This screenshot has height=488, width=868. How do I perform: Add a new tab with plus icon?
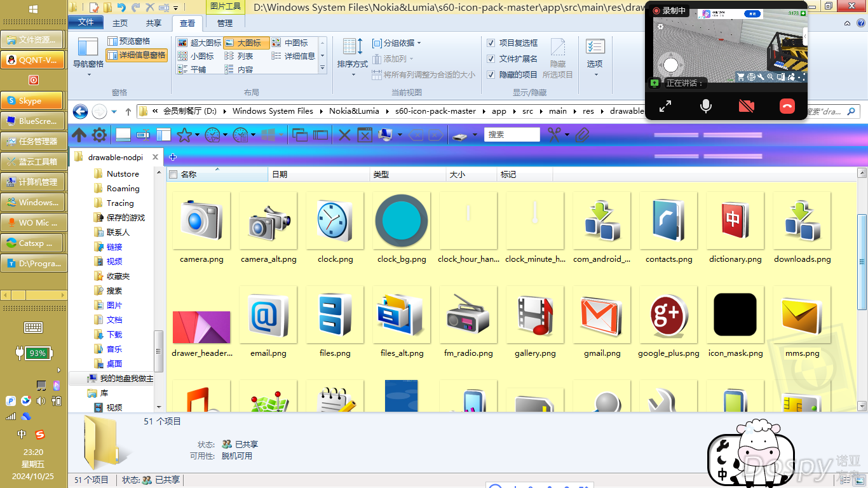172,157
